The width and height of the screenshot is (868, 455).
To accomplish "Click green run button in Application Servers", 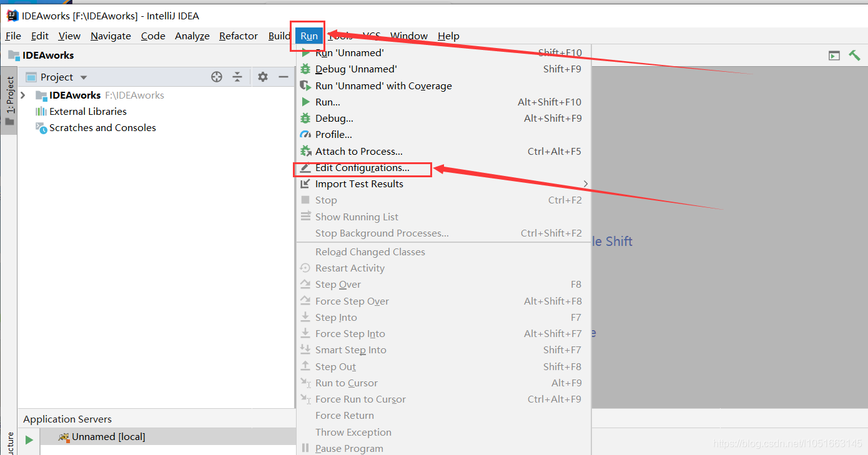I will (29, 440).
